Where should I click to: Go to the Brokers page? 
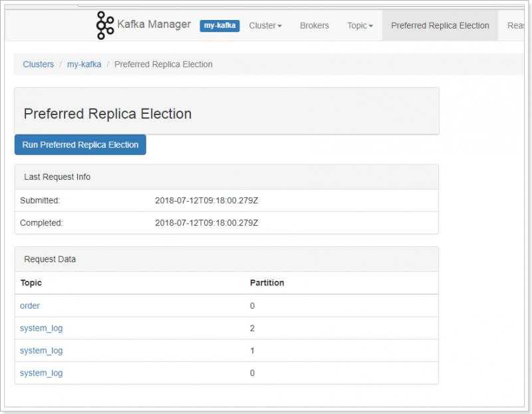pos(314,26)
